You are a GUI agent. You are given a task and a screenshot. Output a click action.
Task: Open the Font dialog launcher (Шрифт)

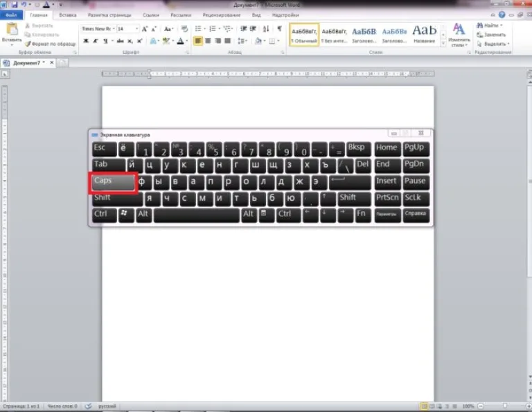tap(187, 53)
